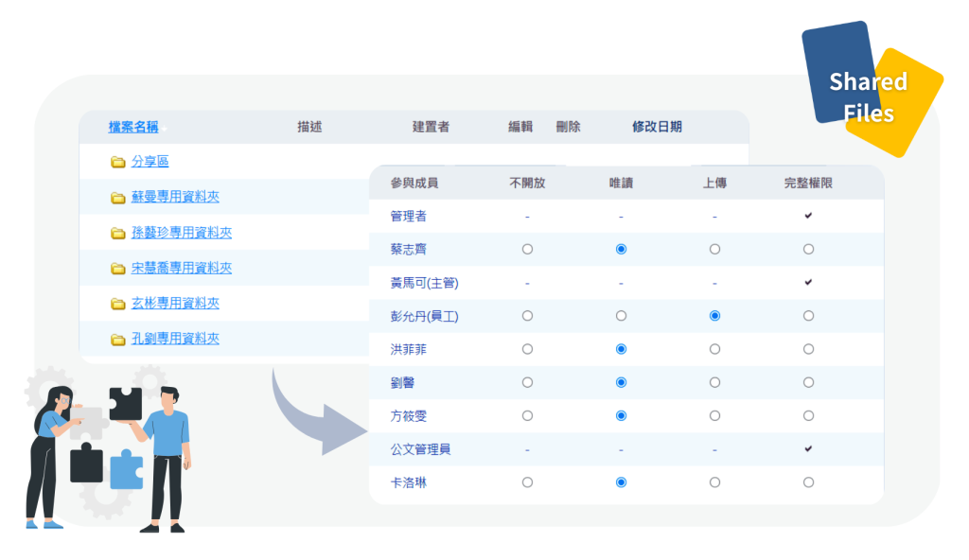
Task: Open the 玄彬專用資料夾 folder link
Action: (x=175, y=304)
